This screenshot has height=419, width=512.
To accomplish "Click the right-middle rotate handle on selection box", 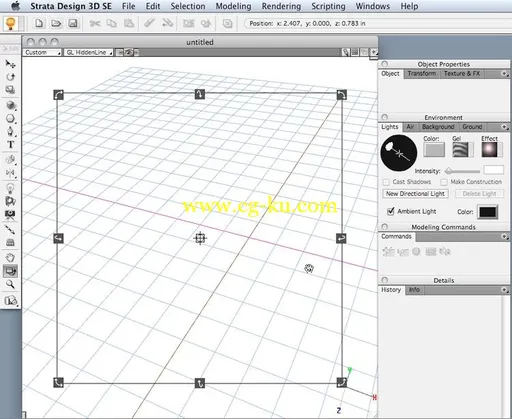I will click(x=341, y=238).
